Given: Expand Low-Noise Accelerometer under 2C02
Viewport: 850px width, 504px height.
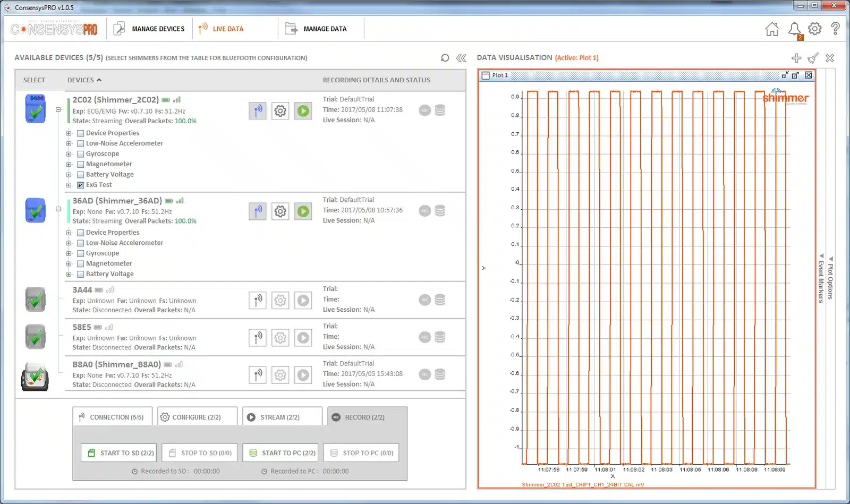Looking at the screenshot, I should click(x=69, y=144).
